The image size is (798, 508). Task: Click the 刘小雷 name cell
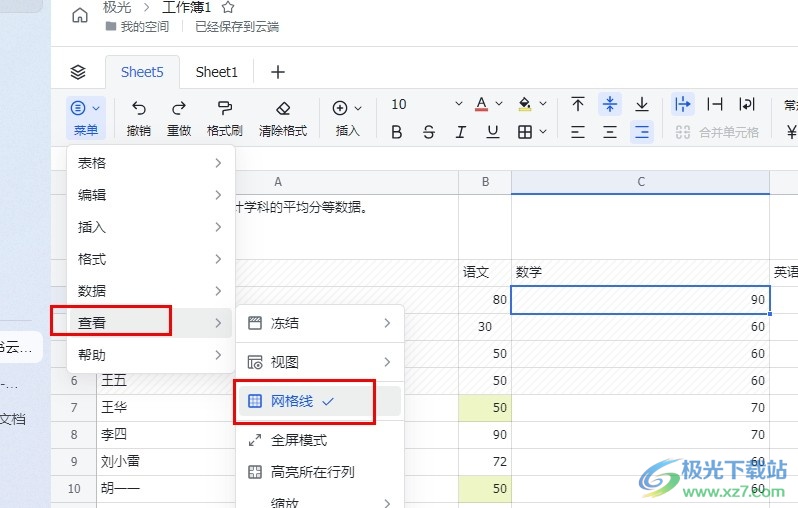click(x=165, y=462)
